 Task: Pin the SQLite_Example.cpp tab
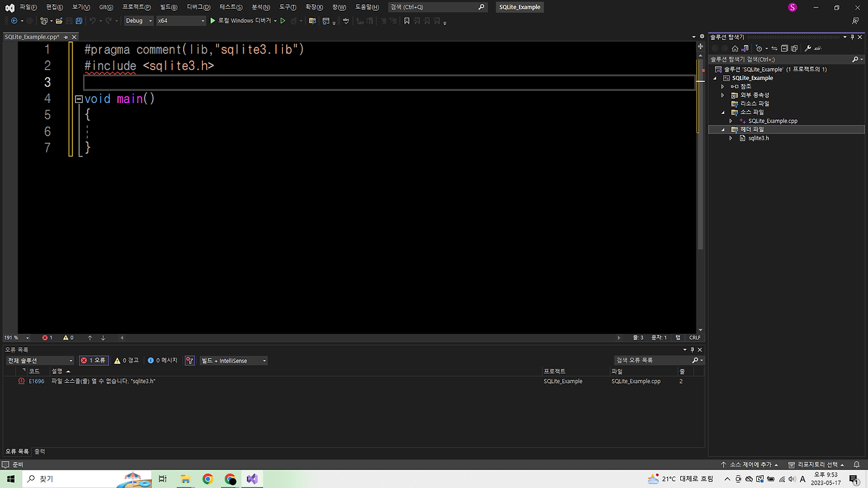[x=66, y=37]
